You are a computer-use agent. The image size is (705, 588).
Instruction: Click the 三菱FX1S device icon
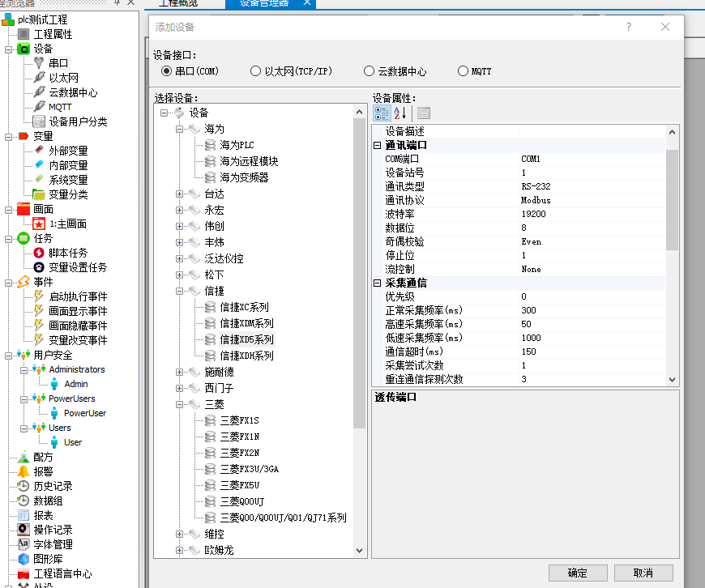point(210,420)
